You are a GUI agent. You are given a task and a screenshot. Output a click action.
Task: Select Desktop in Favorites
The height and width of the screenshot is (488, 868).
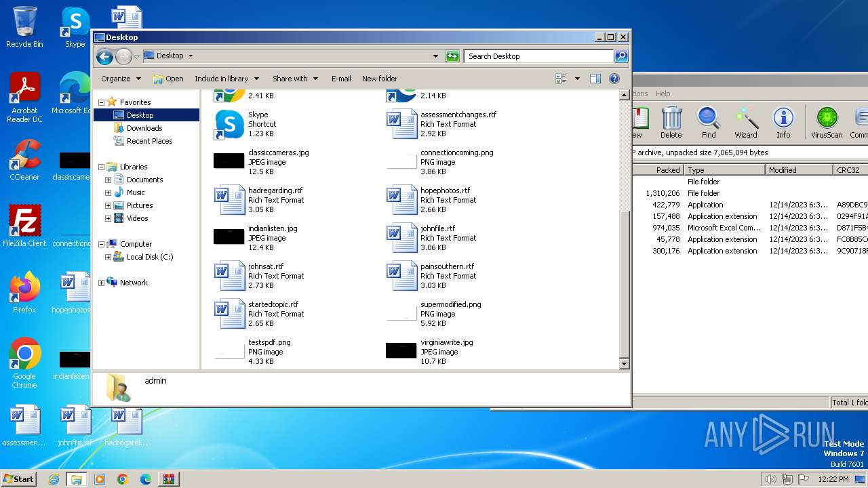click(x=140, y=115)
